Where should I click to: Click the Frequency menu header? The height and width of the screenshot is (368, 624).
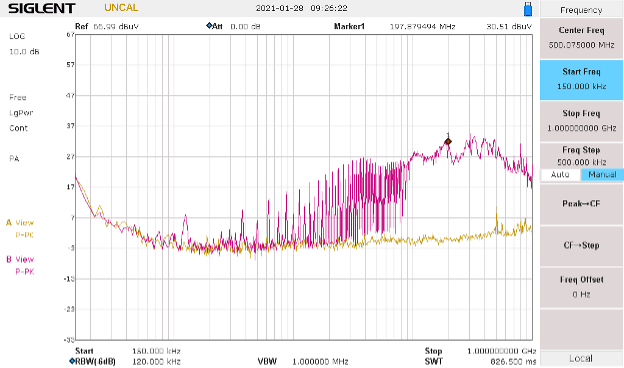click(x=581, y=10)
